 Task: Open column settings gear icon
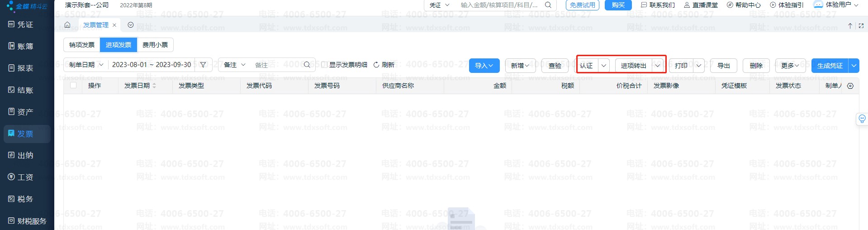click(x=850, y=86)
